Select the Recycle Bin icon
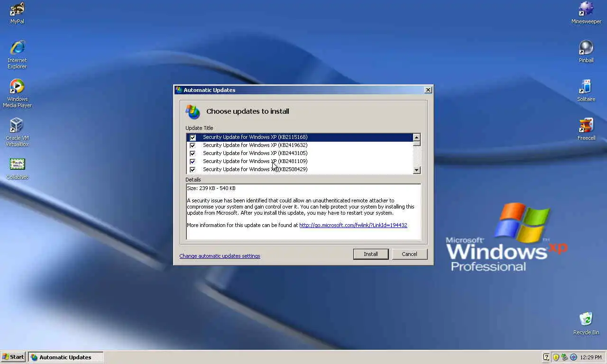Image resolution: width=607 pixels, height=364 pixels. point(586,324)
